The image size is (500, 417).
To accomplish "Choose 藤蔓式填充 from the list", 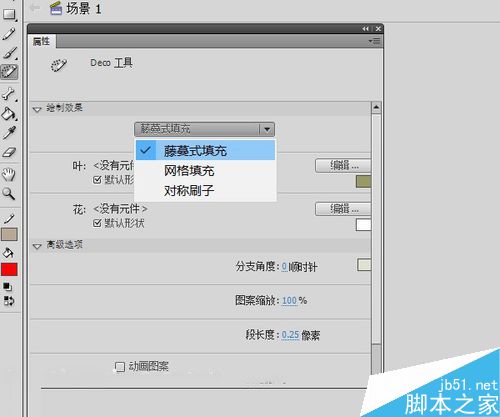I will click(205, 151).
